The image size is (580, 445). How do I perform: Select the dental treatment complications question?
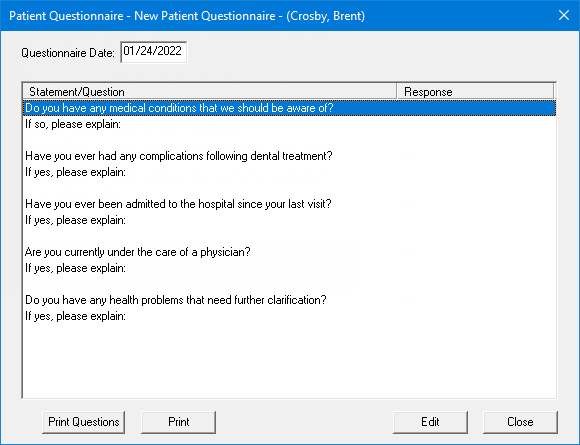click(x=289, y=156)
